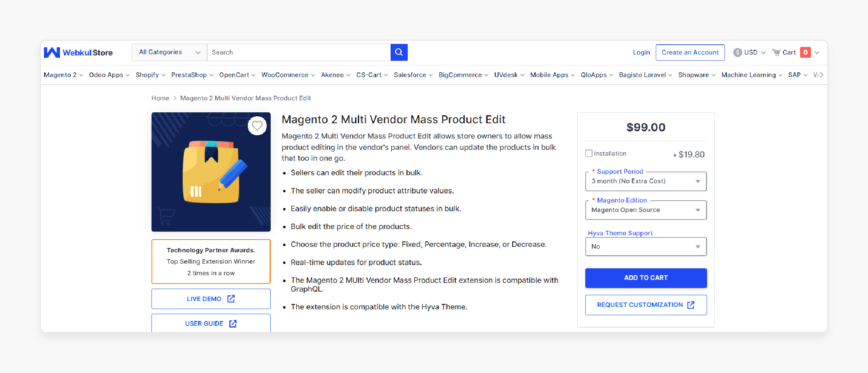Expand the Shopify category menu
Screen dimensions: 868x373
pos(150,75)
